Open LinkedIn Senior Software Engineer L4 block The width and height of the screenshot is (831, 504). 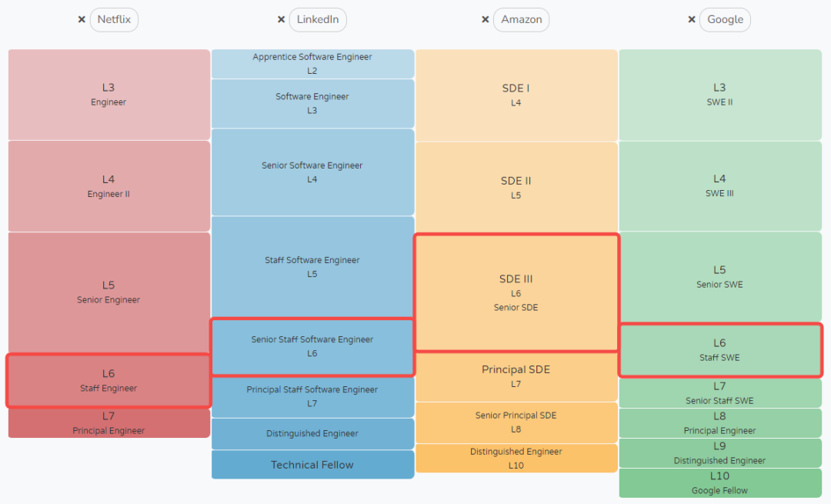point(312,172)
